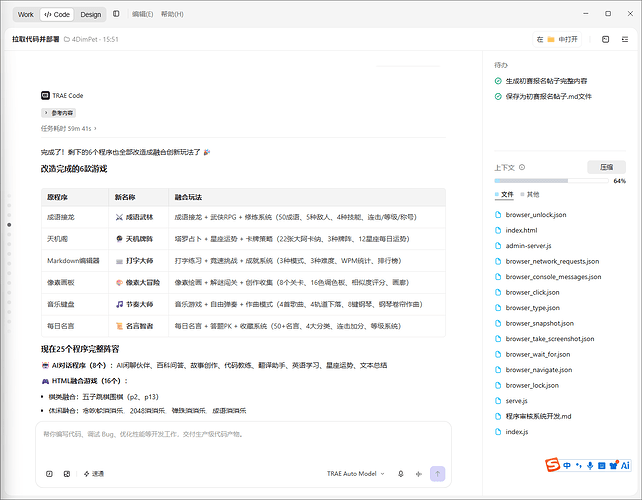Switch to the Work mode tab
Viewport: 642px width, 500px height.
point(25,14)
